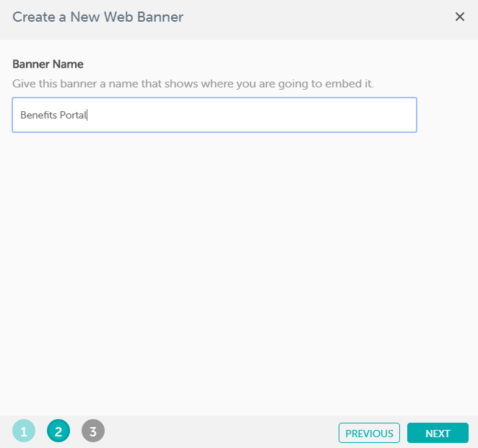478x448 pixels.
Task: Click the "Create a New Web Banner" title
Action: pyautogui.click(x=97, y=17)
